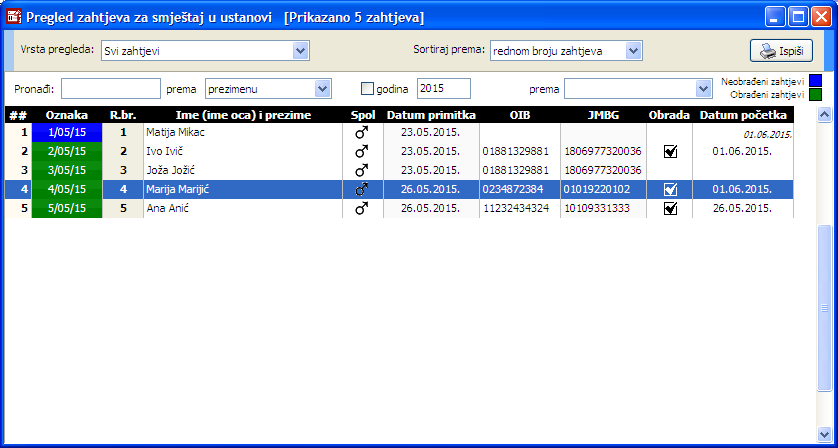This screenshot has height=448, width=838.
Task: Click the gender symbol for Joža Jožić
Action: (362, 170)
